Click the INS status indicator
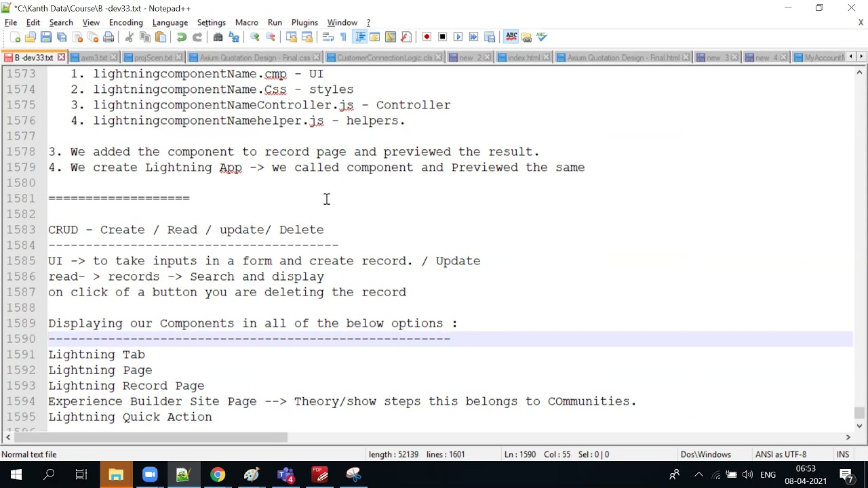This screenshot has width=868, height=488. click(x=843, y=454)
